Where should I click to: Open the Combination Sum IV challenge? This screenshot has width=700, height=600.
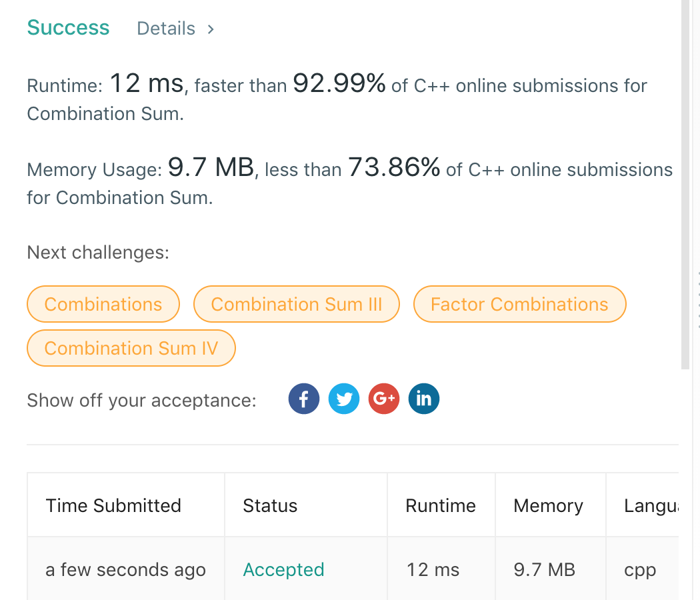131,348
